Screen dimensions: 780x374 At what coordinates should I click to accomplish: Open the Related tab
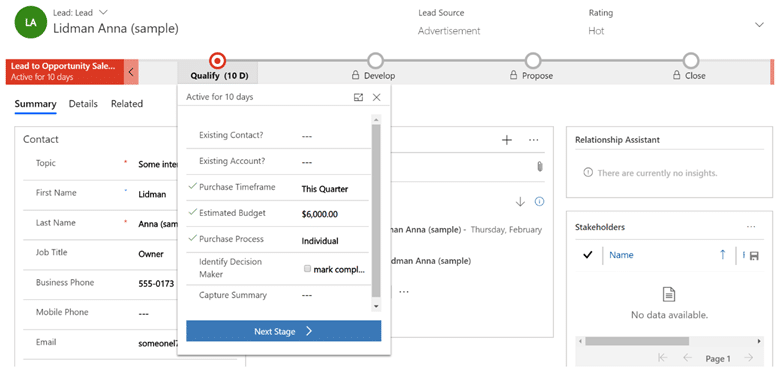[127, 104]
